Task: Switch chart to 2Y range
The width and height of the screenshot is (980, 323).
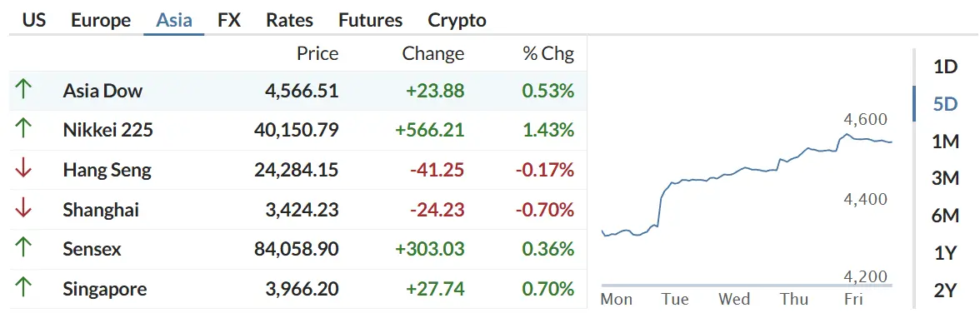Action: click(946, 290)
